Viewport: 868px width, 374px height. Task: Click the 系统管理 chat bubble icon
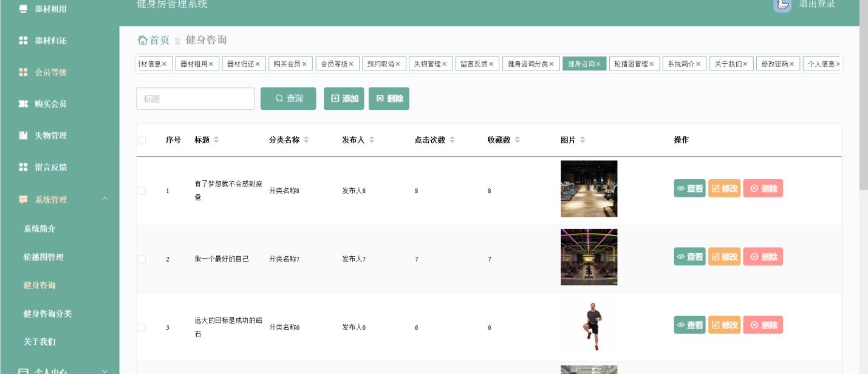click(23, 199)
